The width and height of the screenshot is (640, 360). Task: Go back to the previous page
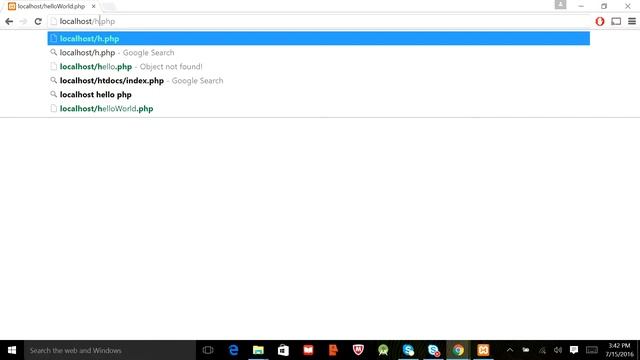click(x=9, y=22)
